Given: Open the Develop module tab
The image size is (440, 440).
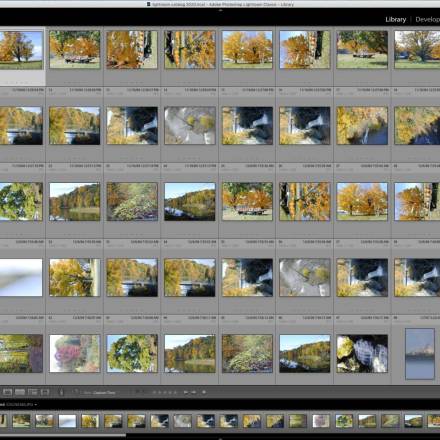Looking at the screenshot, I should click(x=427, y=19).
